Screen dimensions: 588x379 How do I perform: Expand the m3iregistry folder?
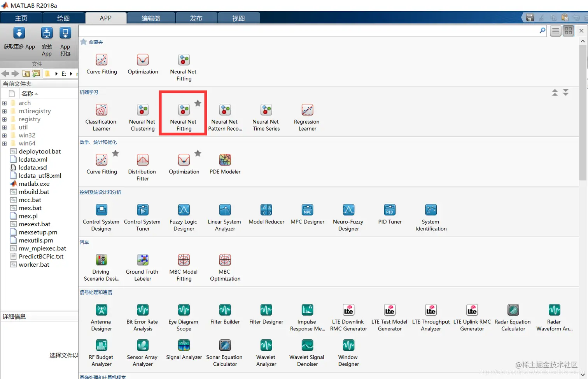(4, 111)
